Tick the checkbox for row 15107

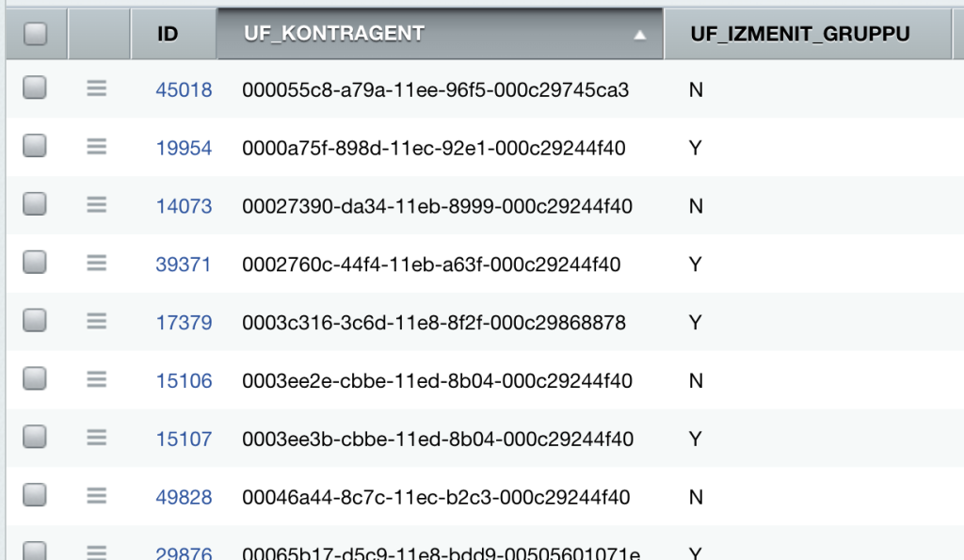point(35,438)
